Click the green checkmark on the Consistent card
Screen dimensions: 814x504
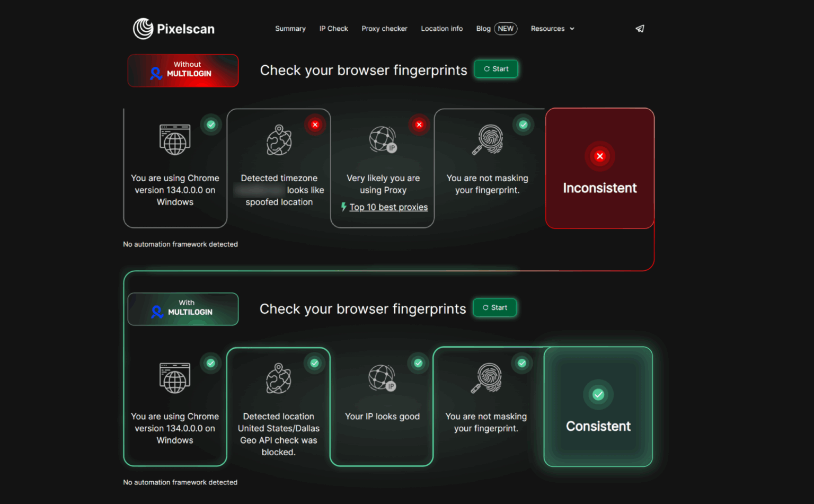tap(598, 394)
